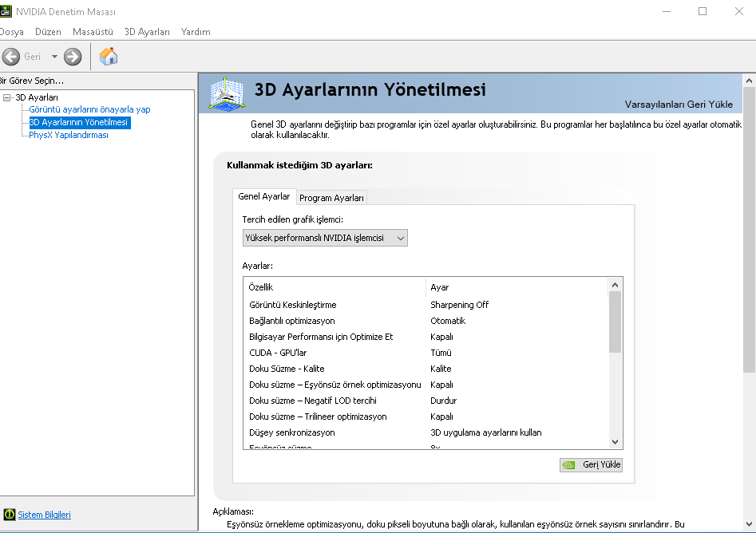Click the Back (Geri) arrow icon

[11, 57]
